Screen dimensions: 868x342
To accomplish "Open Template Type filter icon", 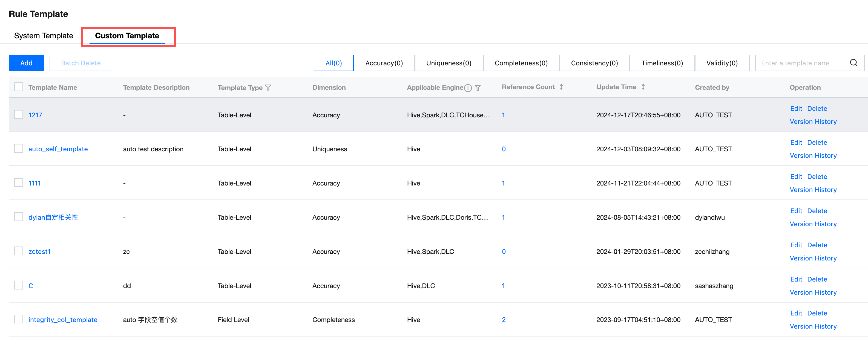I will (268, 88).
